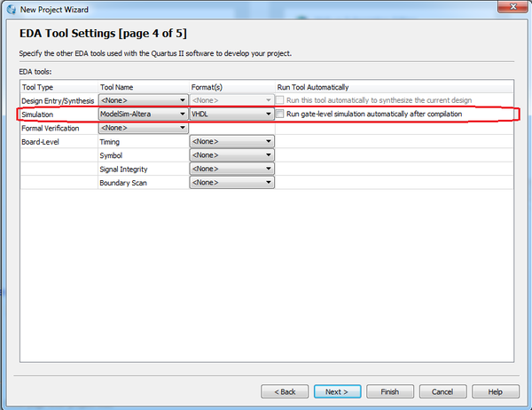The width and height of the screenshot is (532, 410).
Task: Open Help for EDA tool settings
Action: click(496, 391)
